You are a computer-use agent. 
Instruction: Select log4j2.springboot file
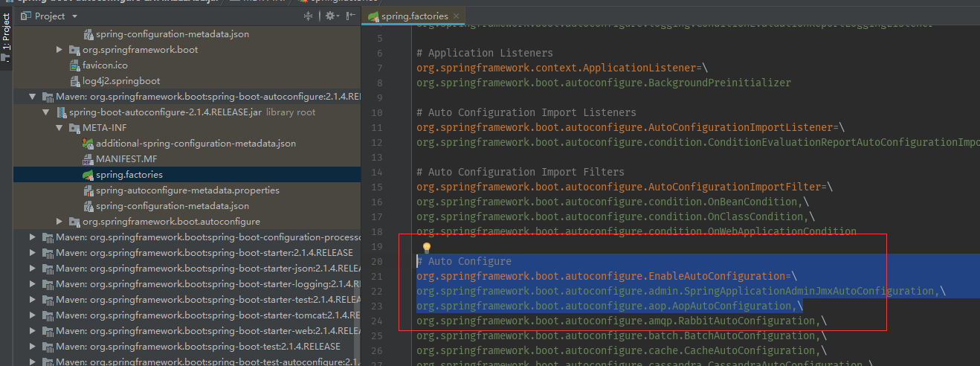(121, 81)
